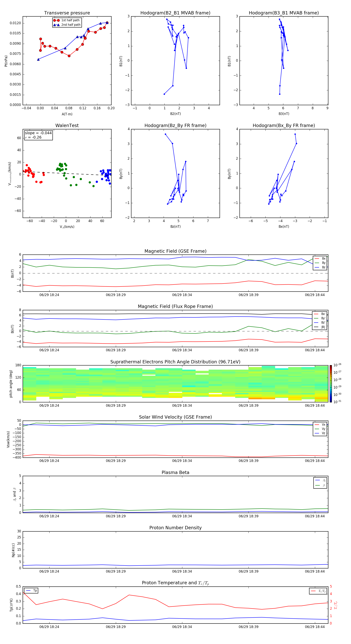Click the 'A(T·m)' x-axis label
The width and height of the screenshot is (351, 644).
[x=67, y=114]
